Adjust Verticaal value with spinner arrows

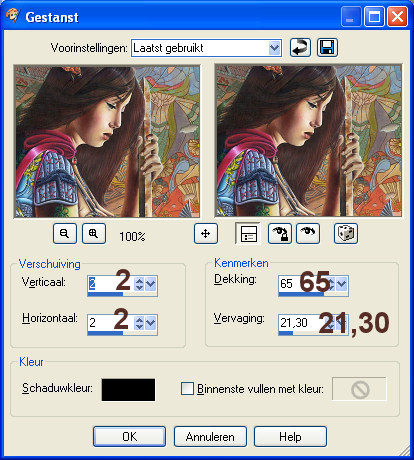(139, 284)
